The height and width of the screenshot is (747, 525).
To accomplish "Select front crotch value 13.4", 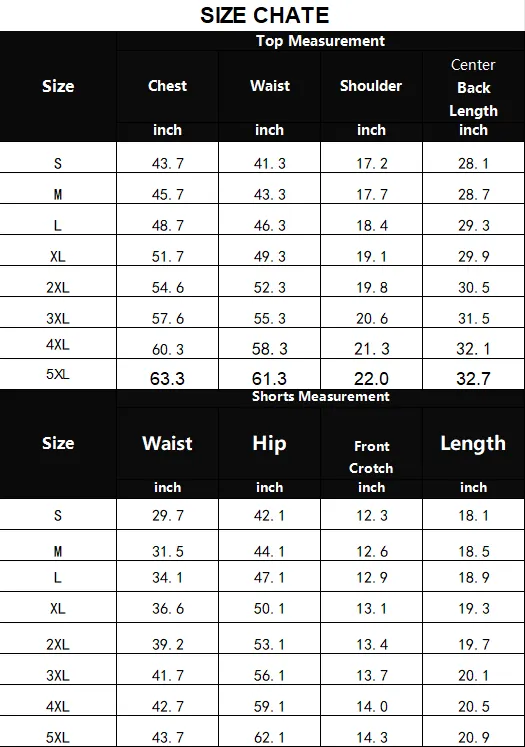I will pos(372,645).
